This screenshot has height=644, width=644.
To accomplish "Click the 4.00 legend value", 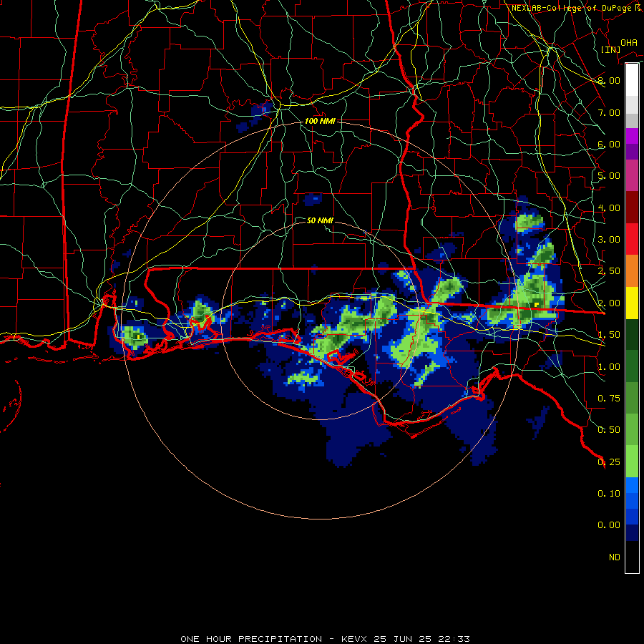I will (609, 208).
